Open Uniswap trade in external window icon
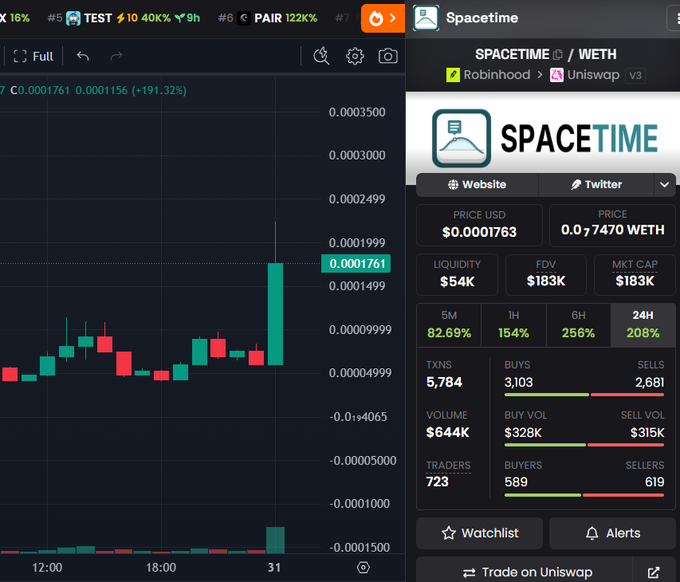Image resolution: width=680 pixels, height=582 pixels. [654, 572]
